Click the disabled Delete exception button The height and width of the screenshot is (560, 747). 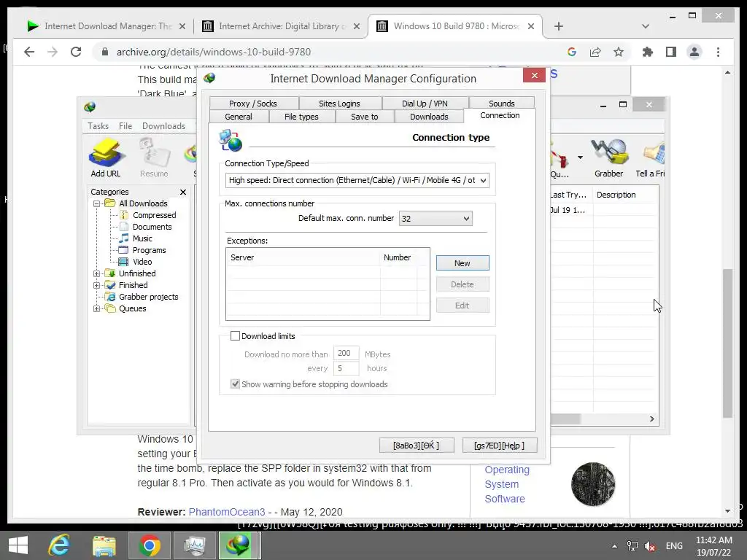462,284
